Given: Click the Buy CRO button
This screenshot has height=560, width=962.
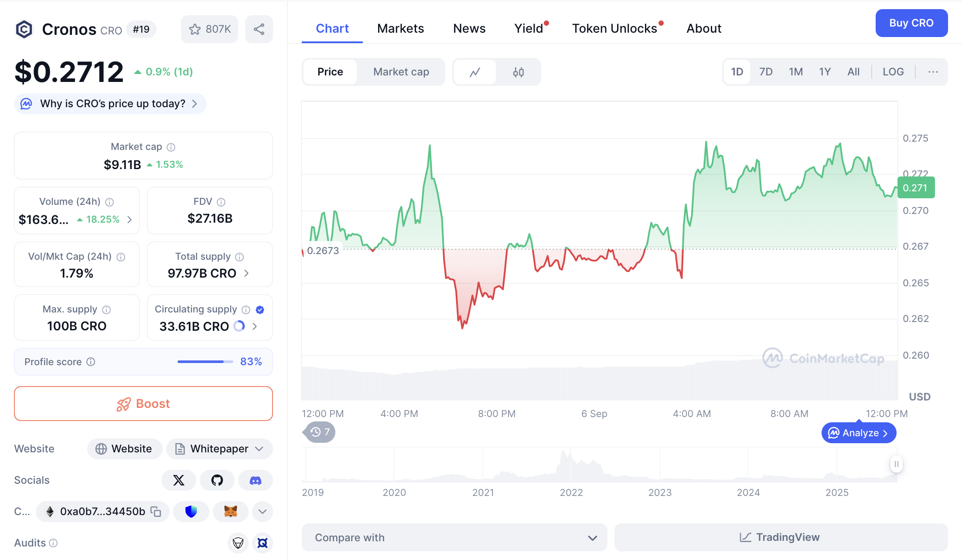Looking at the screenshot, I should [x=911, y=23].
